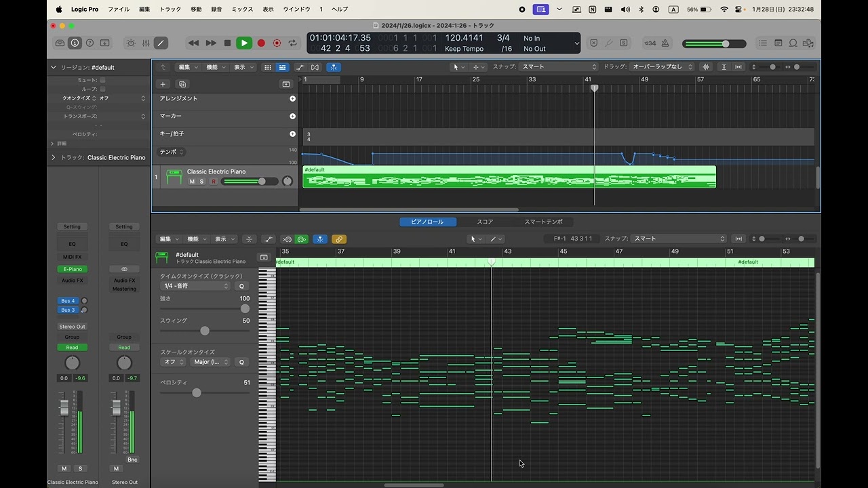Click the Duplicate Track button
868x488 pixels.
(x=182, y=84)
